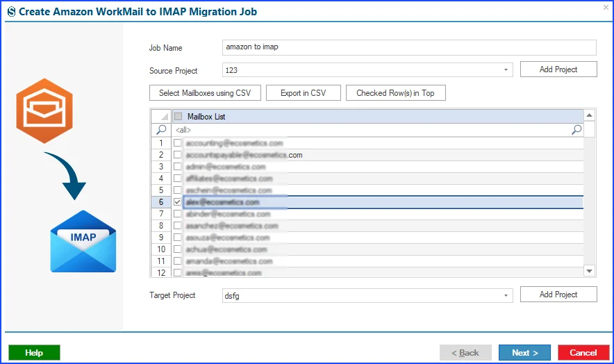The image size is (614, 364).
Task: Check the mailbox checkbox in row 2
Action: point(177,155)
